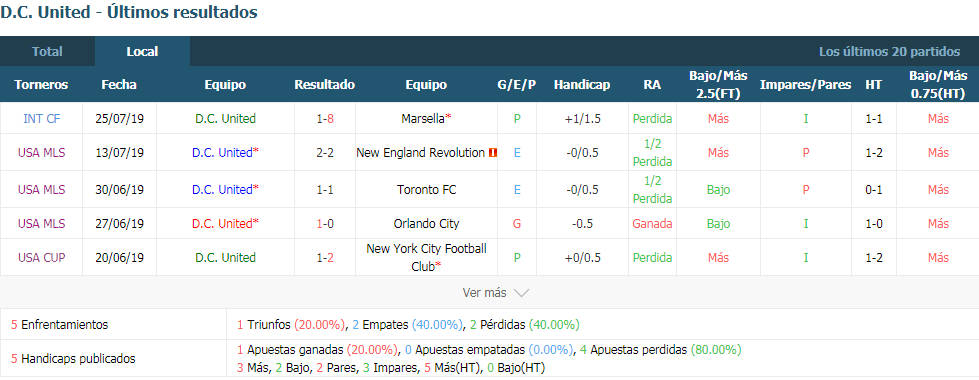Click the 1-8 result score
The height and width of the screenshot is (380, 979).
[x=325, y=118]
